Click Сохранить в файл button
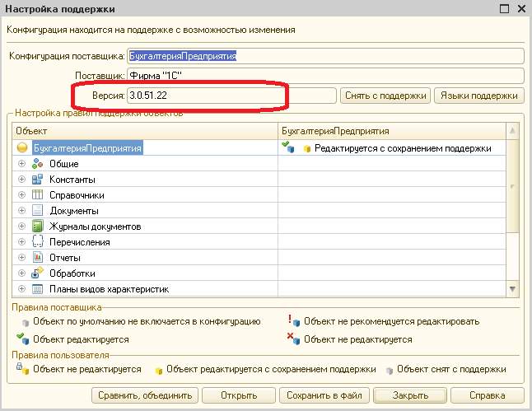The height and width of the screenshot is (411, 532). point(324,395)
